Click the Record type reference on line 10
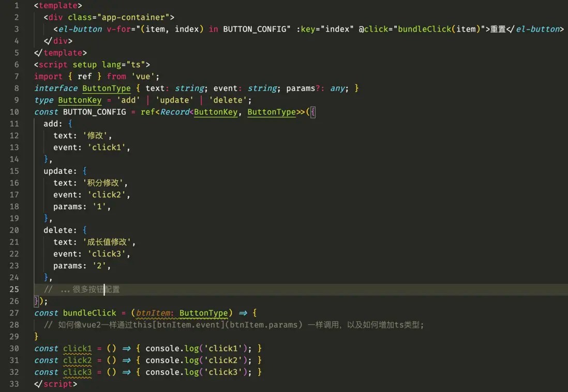 174,112
